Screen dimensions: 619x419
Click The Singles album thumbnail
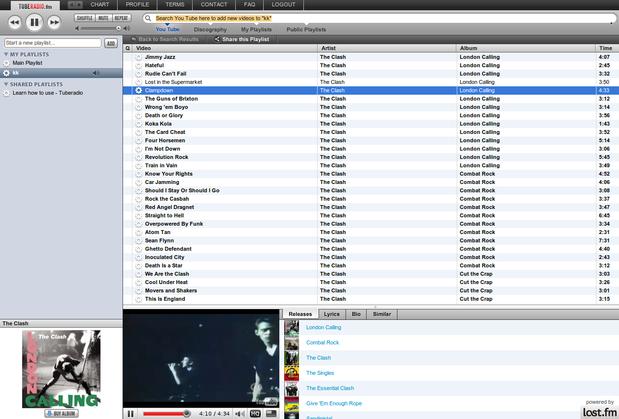click(x=292, y=373)
